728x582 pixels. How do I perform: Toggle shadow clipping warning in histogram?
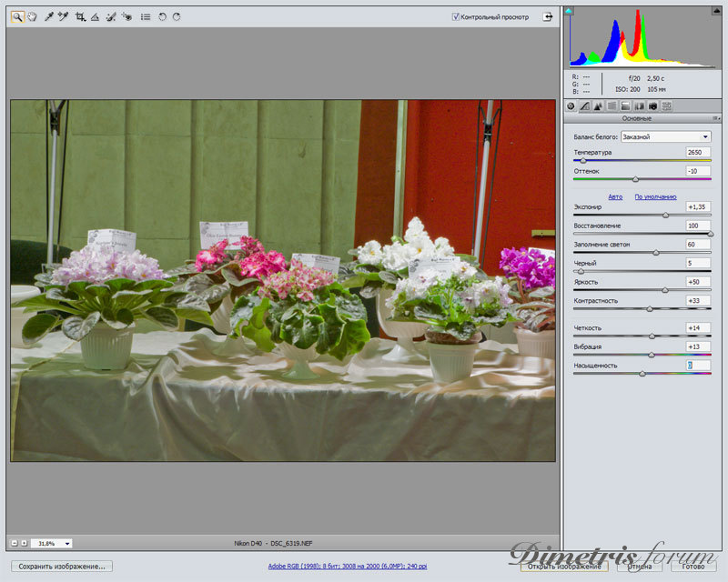[570, 11]
